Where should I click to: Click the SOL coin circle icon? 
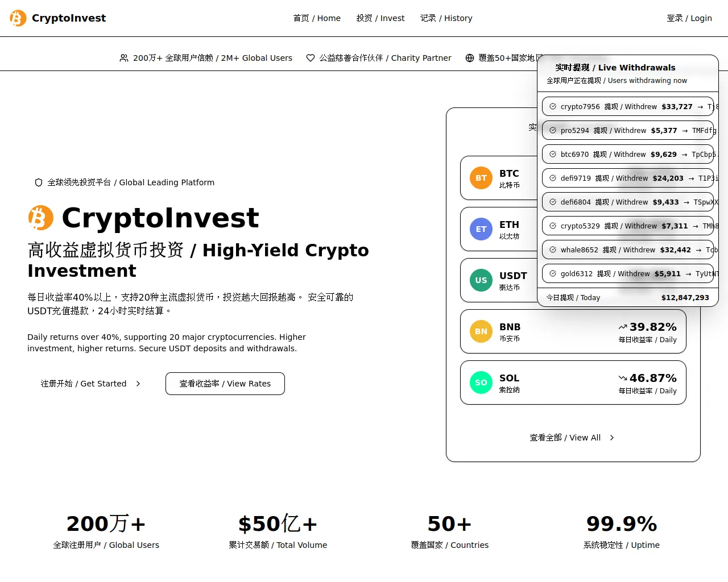pos(481,383)
